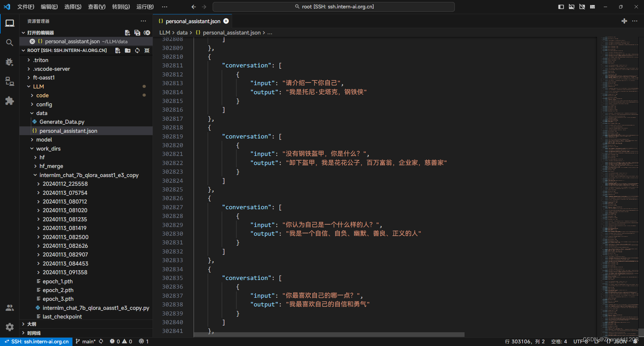Screen dimensions: 644x346
Task: Select the personal_assistant.json editor tab
Action: click(193, 21)
